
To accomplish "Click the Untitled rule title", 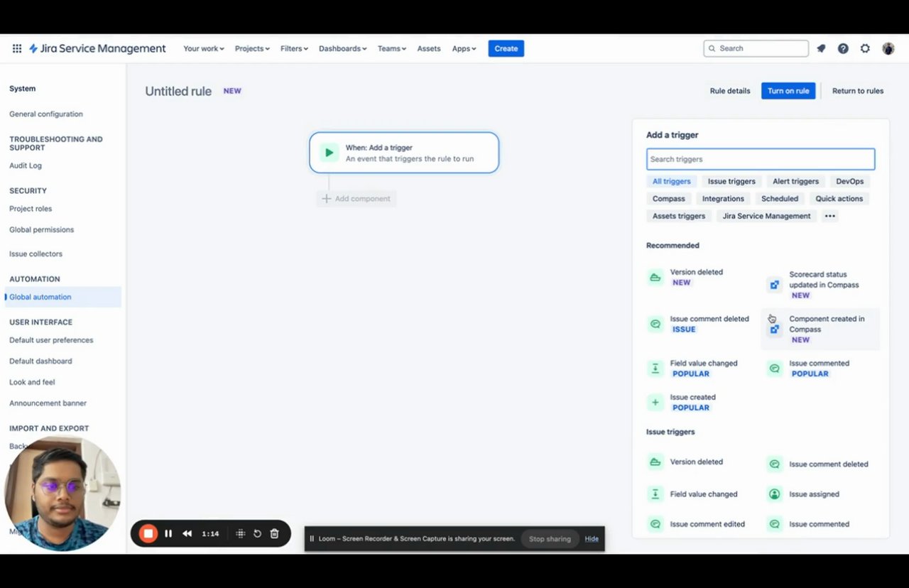I will pos(178,91).
